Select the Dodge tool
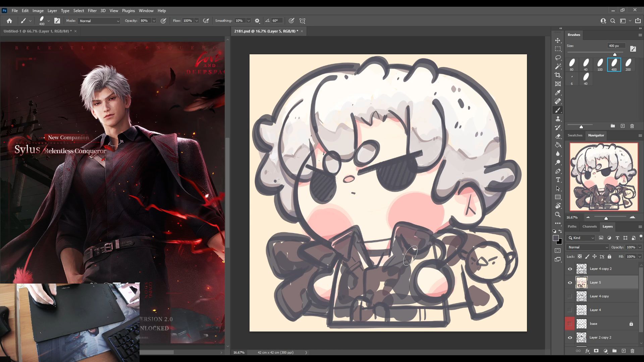 pyautogui.click(x=558, y=162)
